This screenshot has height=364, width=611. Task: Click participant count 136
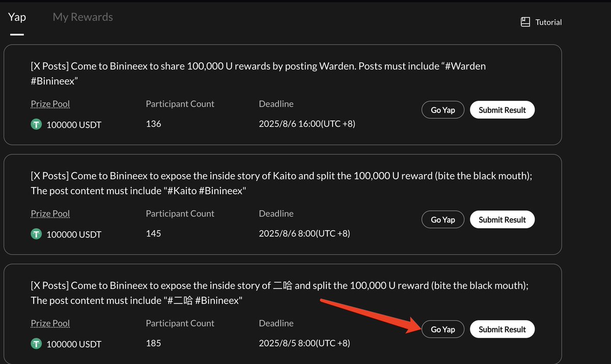153,124
